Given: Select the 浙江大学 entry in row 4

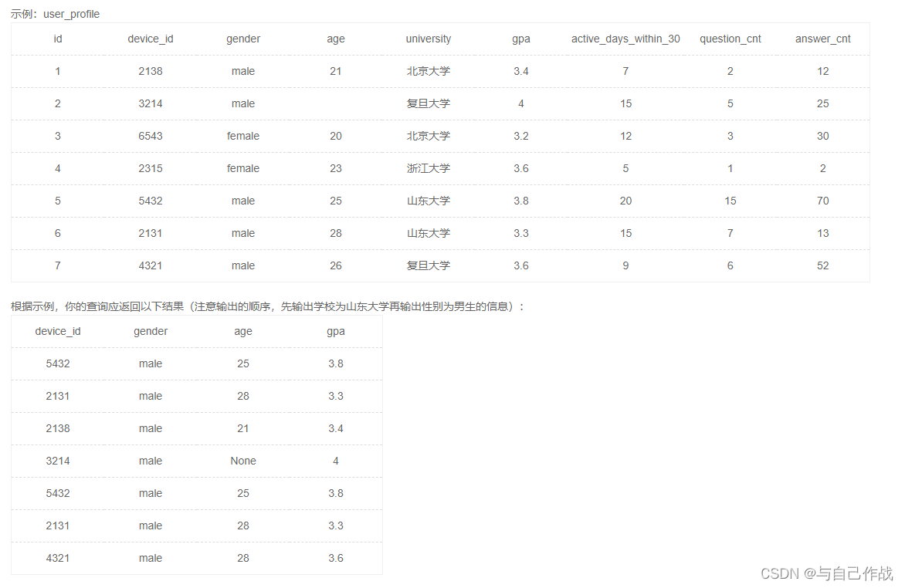Looking at the screenshot, I should (428, 168).
